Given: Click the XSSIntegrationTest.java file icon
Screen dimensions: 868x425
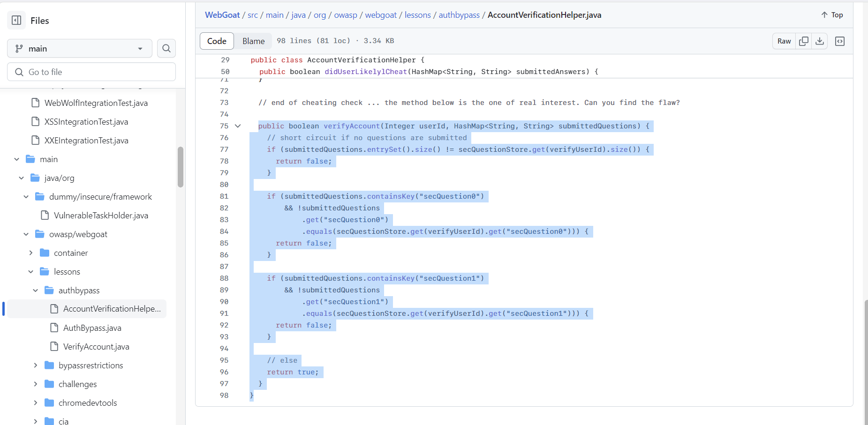Looking at the screenshot, I should 35,121.
